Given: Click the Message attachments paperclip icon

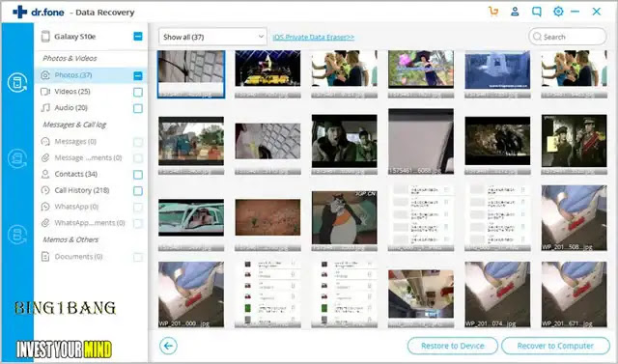Looking at the screenshot, I should tap(45, 157).
